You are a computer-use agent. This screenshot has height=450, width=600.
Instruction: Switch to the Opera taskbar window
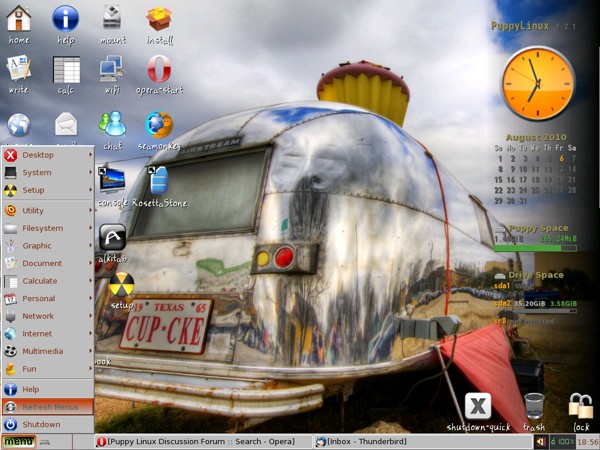(x=204, y=442)
